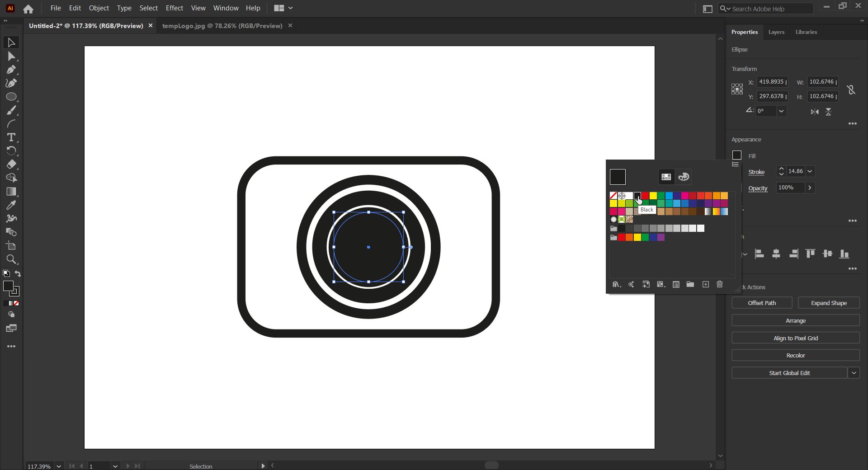Create New Color Group folder icon
868x470 pixels.
tap(690, 284)
